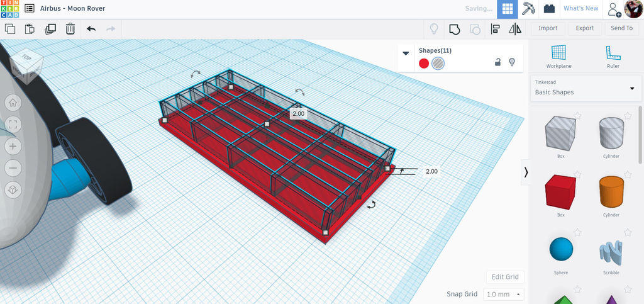Viewport: 644px width, 304px height.
Task: Click the white corner handle at the bottom
Action: tap(325, 232)
